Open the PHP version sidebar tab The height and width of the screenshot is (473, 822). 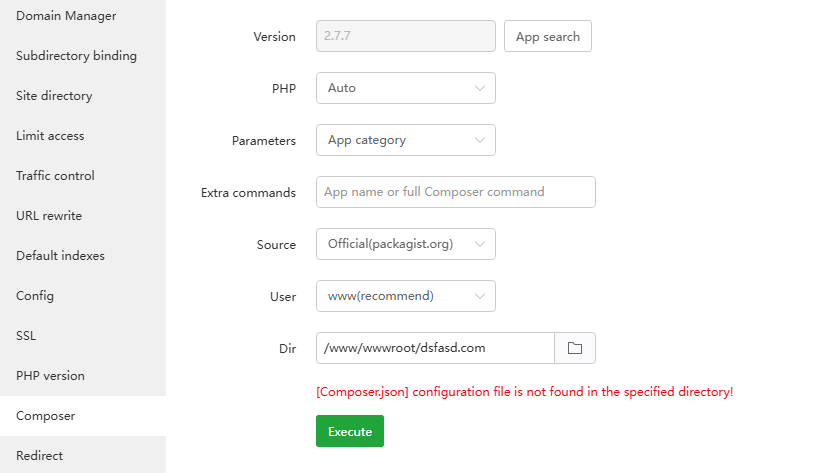pos(50,376)
